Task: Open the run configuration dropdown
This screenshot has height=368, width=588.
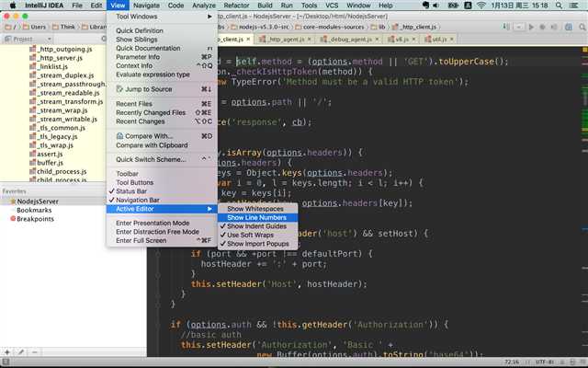Action: [519, 27]
